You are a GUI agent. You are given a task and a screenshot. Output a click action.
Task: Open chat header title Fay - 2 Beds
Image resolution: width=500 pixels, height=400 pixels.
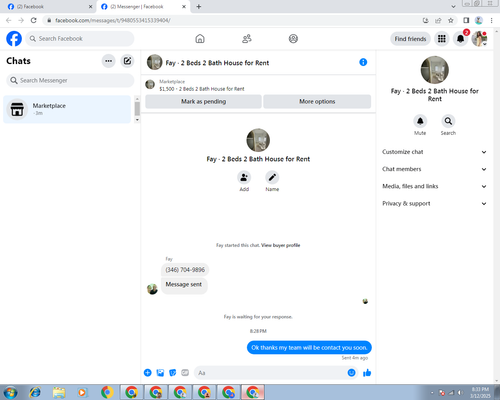coord(217,63)
